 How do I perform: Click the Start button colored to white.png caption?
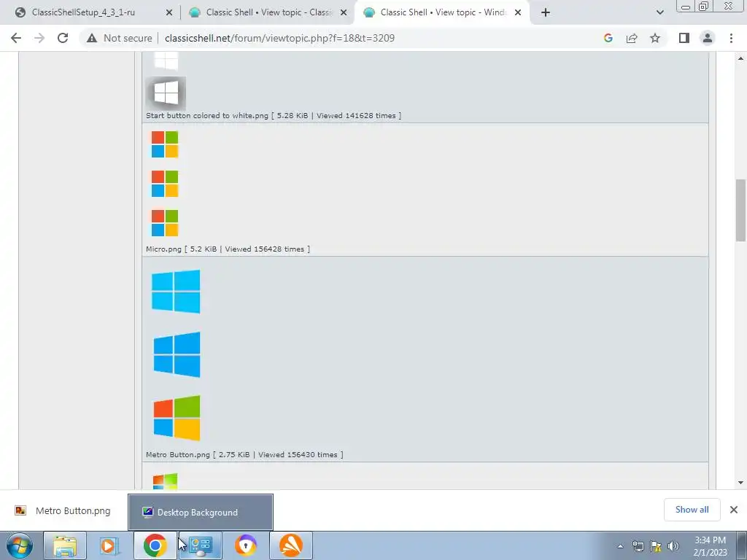click(x=274, y=116)
